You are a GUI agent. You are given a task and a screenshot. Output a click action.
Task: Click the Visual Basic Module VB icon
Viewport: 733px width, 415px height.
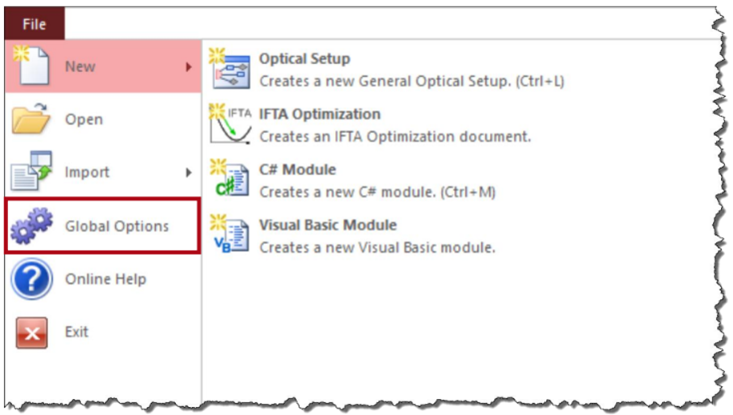coord(230,234)
